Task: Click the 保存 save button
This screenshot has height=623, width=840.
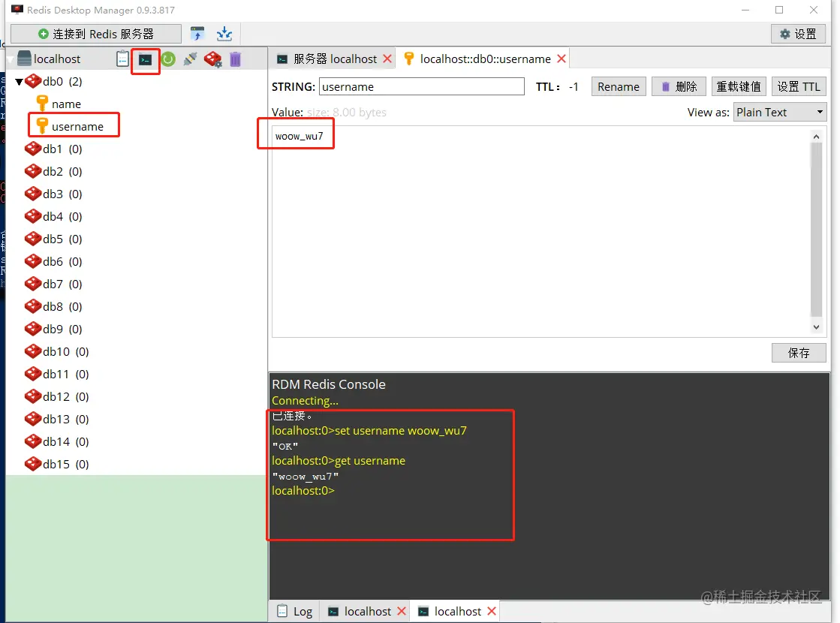Action: click(799, 353)
